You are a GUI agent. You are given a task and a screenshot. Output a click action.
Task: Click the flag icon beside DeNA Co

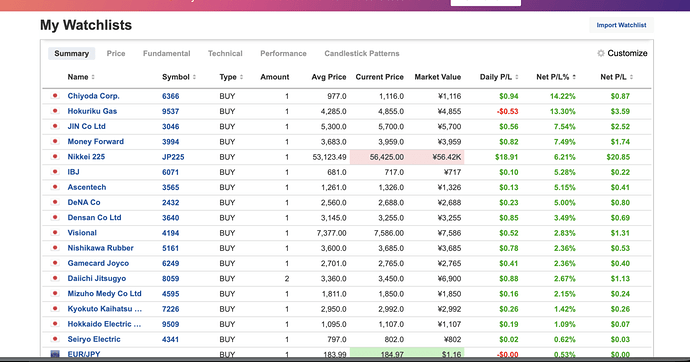pos(55,202)
